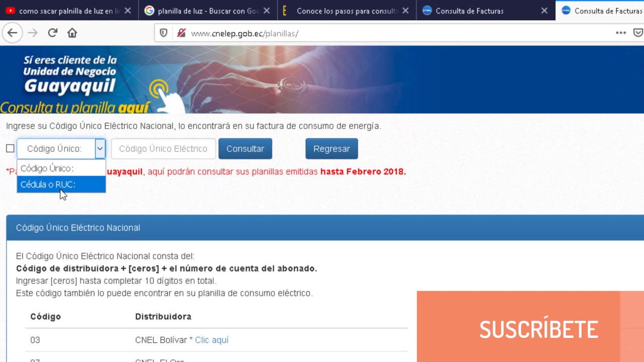Viewport: 644px width, 362px height.
Task: Click inside the Código Único Eléctrico field
Action: pos(163,148)
